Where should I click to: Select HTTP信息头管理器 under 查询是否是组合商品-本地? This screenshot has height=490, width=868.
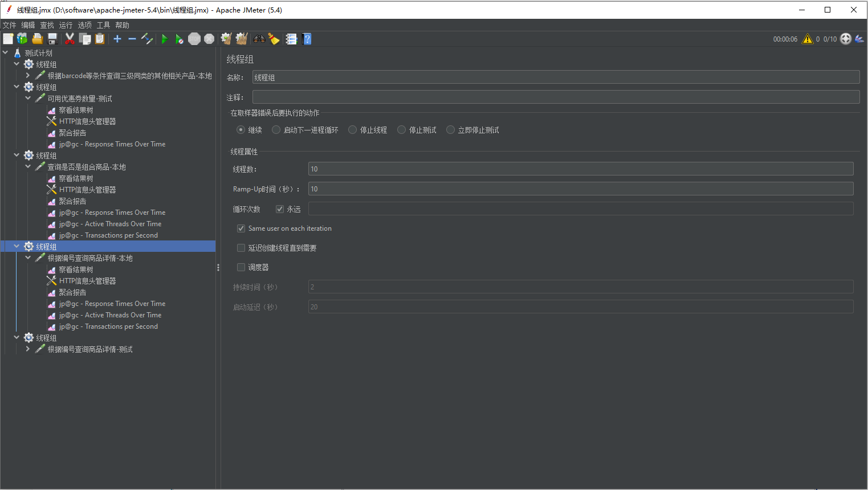point(87,190)
